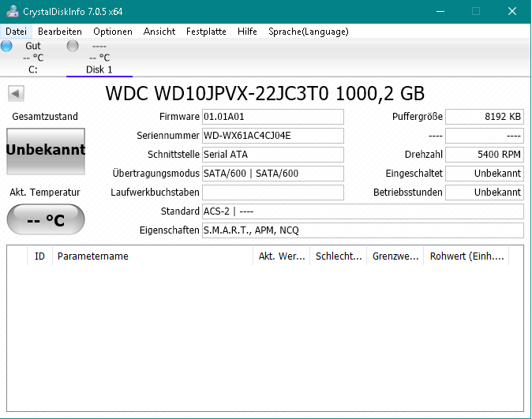Click the previous disk arrow button

coord(16,93)
